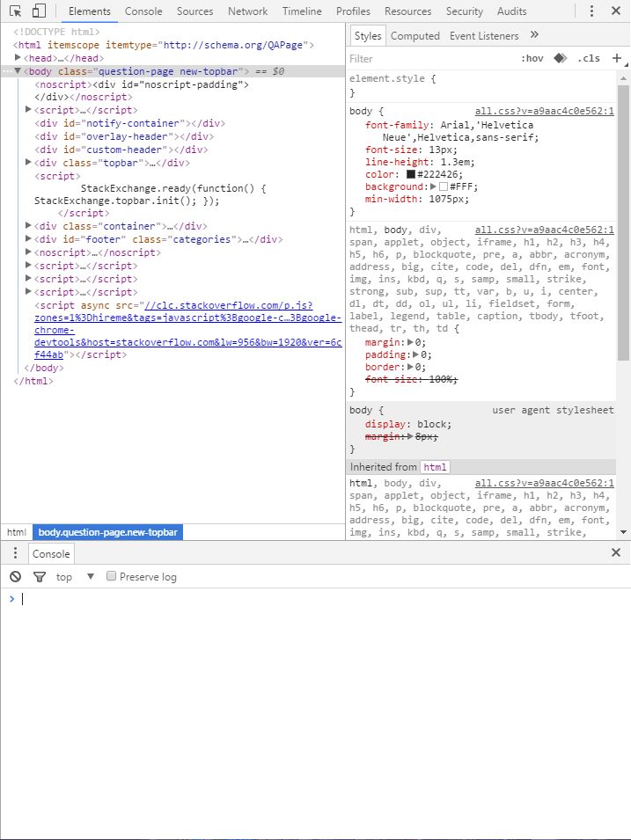Open the Network tab
This screenshot has width=631, height=840.
tap(247, 11)
